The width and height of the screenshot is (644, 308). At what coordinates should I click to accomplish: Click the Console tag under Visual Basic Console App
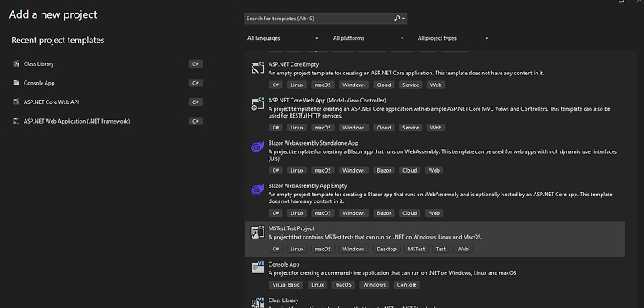(x=407, y=284)
